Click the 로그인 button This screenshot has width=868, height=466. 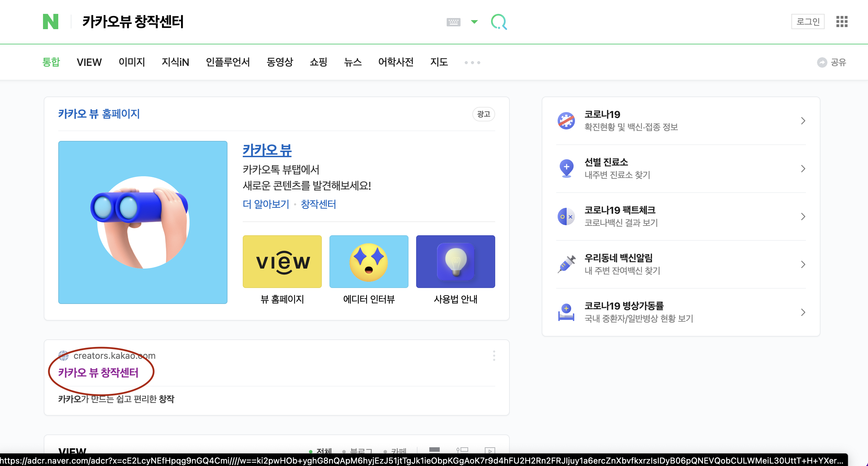click(x=808, y=22)
